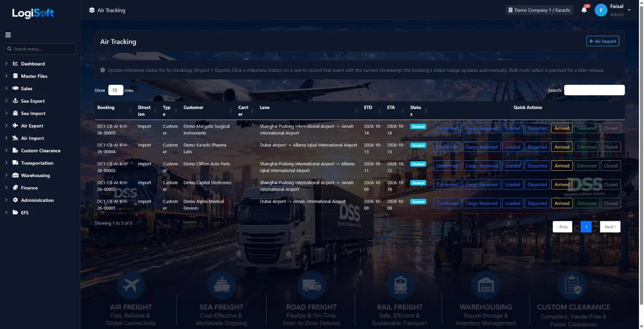Click the Air Export plane icon
The width and height of the screenshot is (644, 329).
click(x=16, y=125)
